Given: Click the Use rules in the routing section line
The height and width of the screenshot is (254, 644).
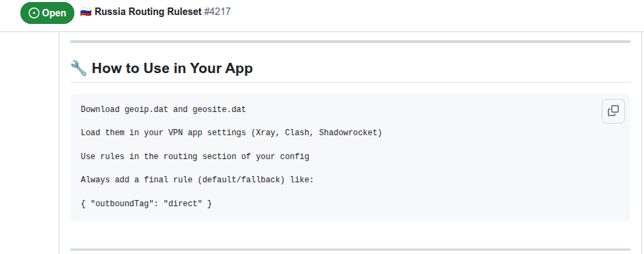Looking at the screenshot, I should pyautogui.click(x=195, y=156).
